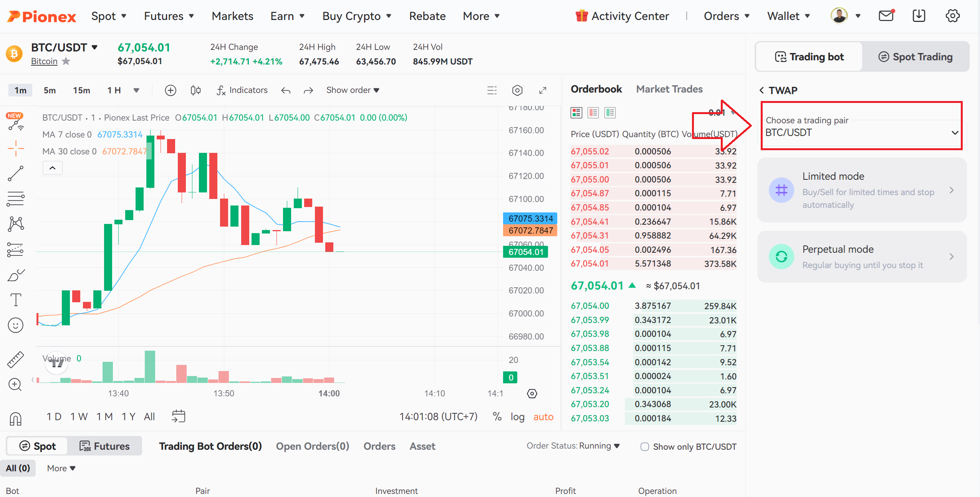
Task: Open the mail inbox icon
Action: pyautogui.click(x=886, y=16)
